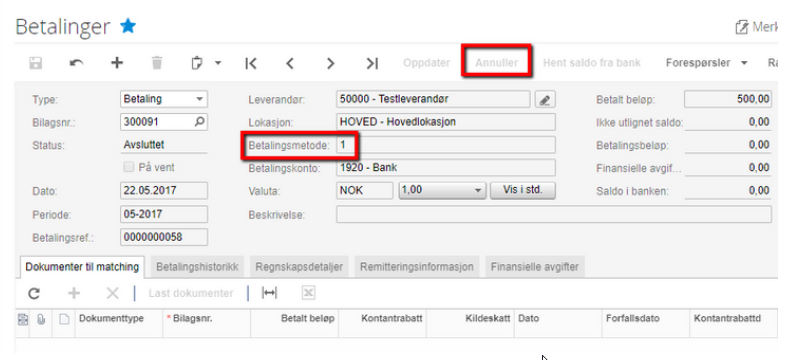Open the Regnskapsdetaljer tab
The height and width of the screenshot is (360, 789).
299,266
